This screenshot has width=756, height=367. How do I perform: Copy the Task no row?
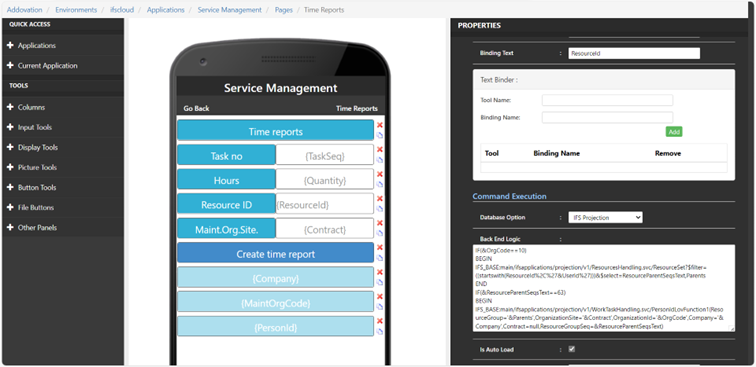pyautogui.click(x=379, y=160)
